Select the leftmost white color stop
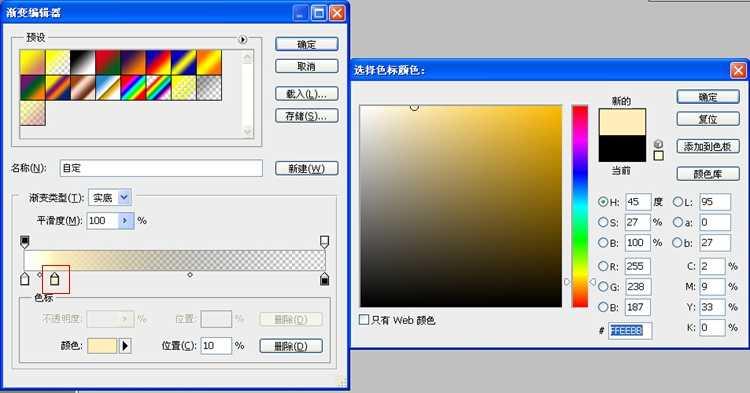 click(25, 279)
